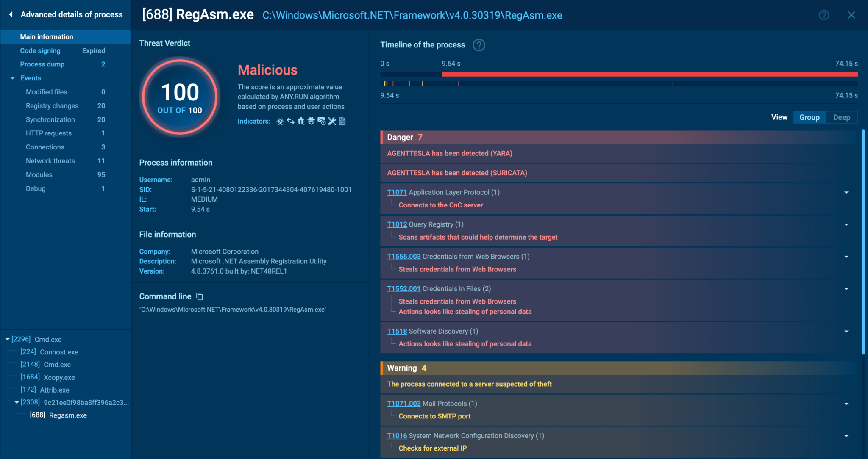
Task: Select Xcopy.exe in the process tree
Action: pyautogui.click(x=59, y=377)
